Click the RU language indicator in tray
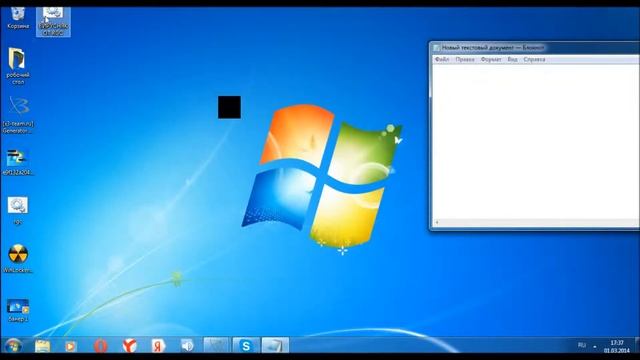This screenshot has height=360, width=640. point(582,345)
